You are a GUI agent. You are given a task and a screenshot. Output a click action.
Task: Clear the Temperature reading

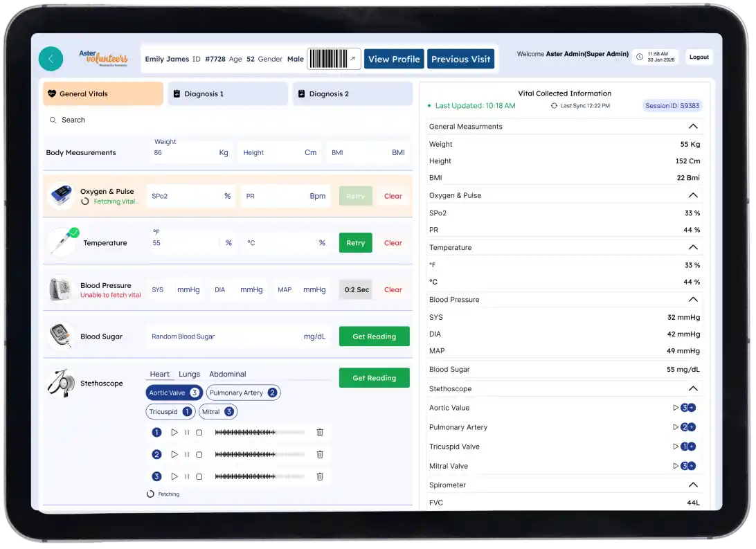click(393, 243)
